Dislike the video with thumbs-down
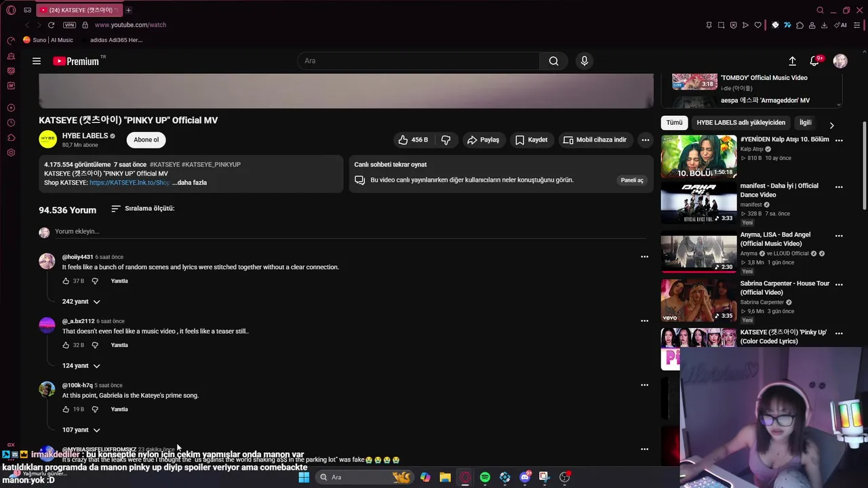Image resolution: width=868 pixels, height=488 pixels. [x=446, y=140]
